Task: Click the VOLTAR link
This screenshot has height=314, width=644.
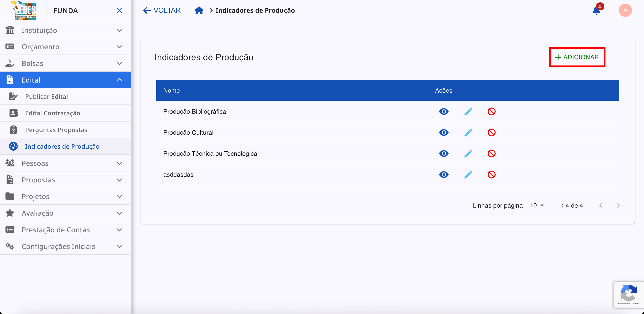Action: pos(162,10)
